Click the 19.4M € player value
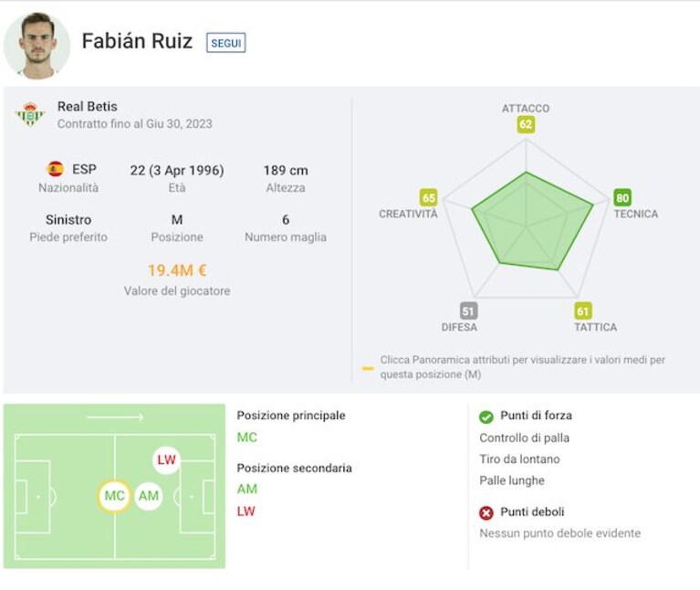This screenshot has height=590, width=700. pyautogui.click(x=177, y=270)
